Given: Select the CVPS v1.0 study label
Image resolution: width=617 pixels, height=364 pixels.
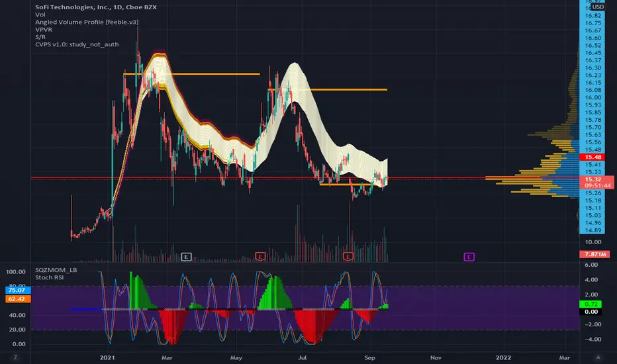Looking at the screenshot, I should point(77,44).
